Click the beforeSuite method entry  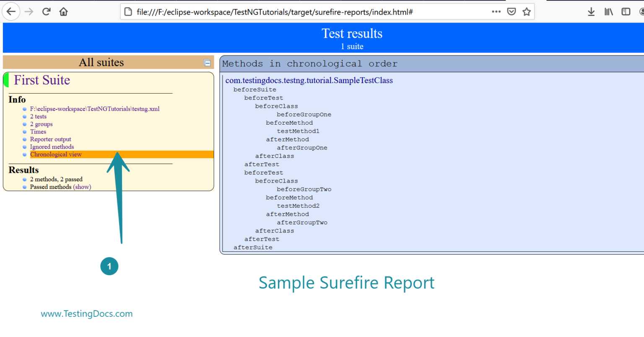(255, 89)
